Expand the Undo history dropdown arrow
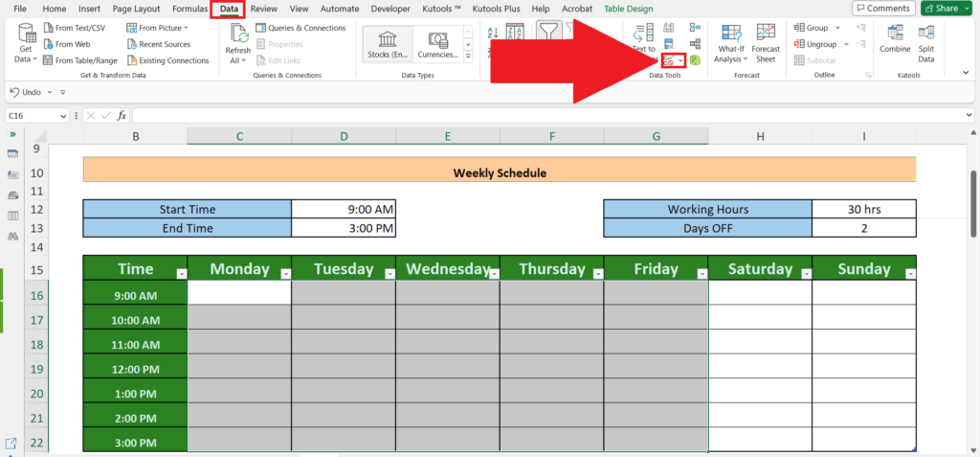Viewport: 980px width, 457px height. tap(50, 92)
